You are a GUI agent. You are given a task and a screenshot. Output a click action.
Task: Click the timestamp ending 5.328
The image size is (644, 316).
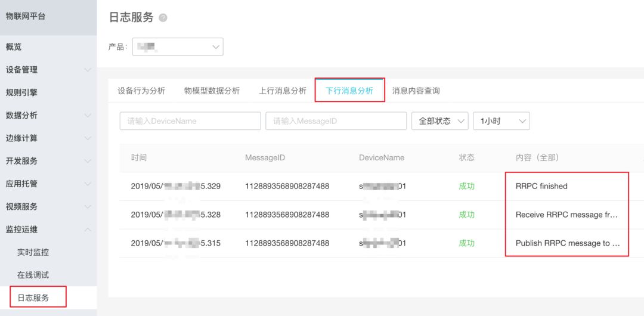tap(176, 215)
